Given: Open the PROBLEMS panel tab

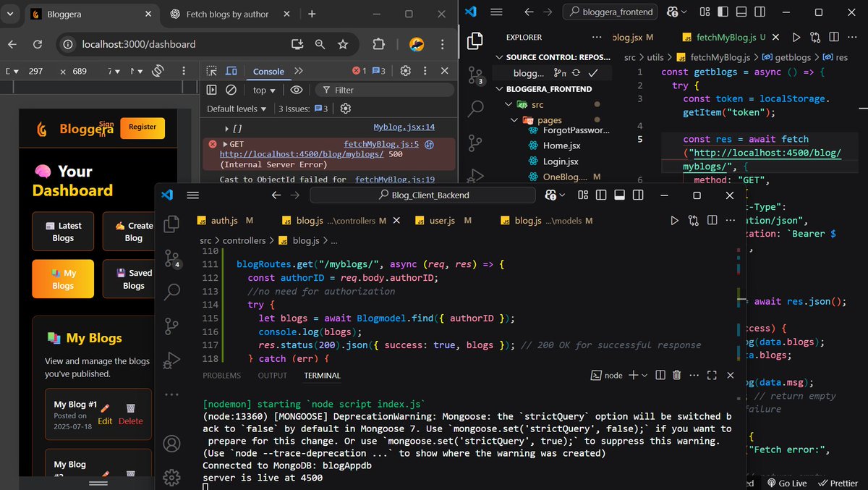Looking at the screenshot, I should 221,376.
